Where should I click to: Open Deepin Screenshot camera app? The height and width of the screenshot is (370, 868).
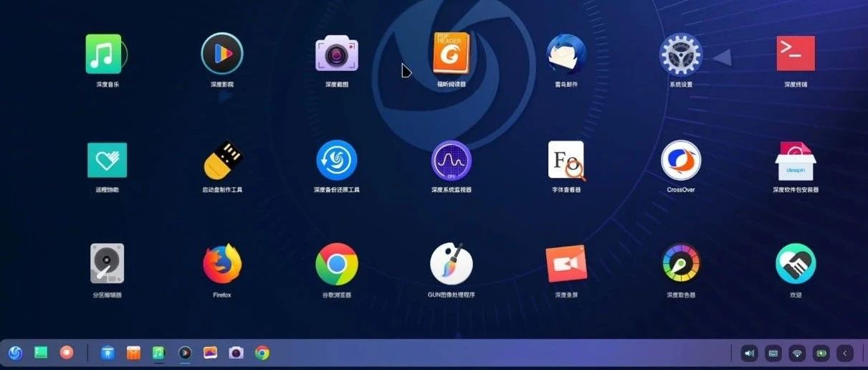pyautogui.click(x=337, y=54)
